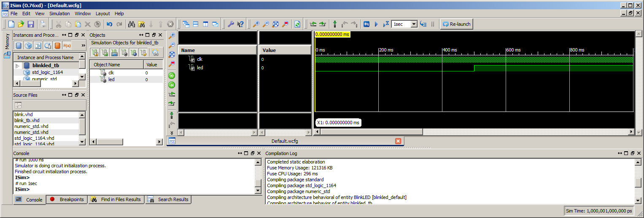Restart the simulation
The width and height of the screenshot is (644, 218).
[366, 24]
